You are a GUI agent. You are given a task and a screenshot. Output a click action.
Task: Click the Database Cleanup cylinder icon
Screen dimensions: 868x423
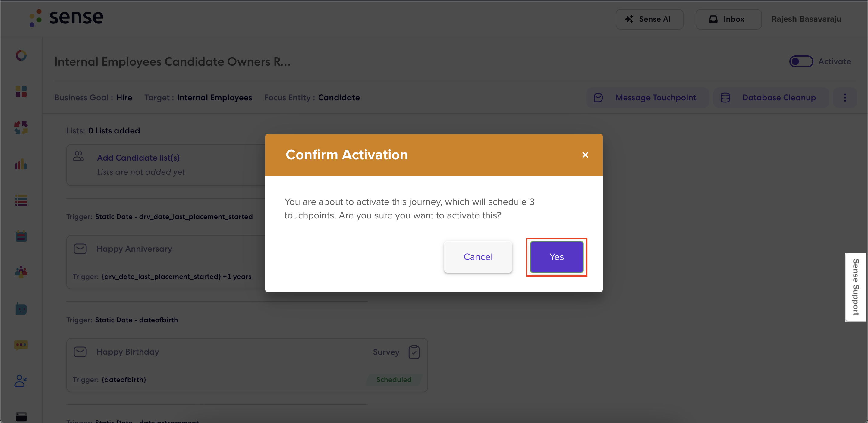tap(725, 98)
